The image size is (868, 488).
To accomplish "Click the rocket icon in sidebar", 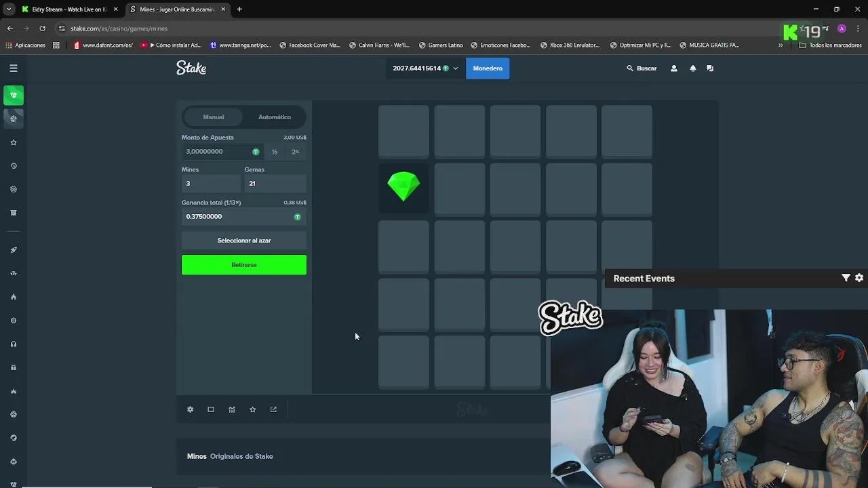I will coord(13,250).
